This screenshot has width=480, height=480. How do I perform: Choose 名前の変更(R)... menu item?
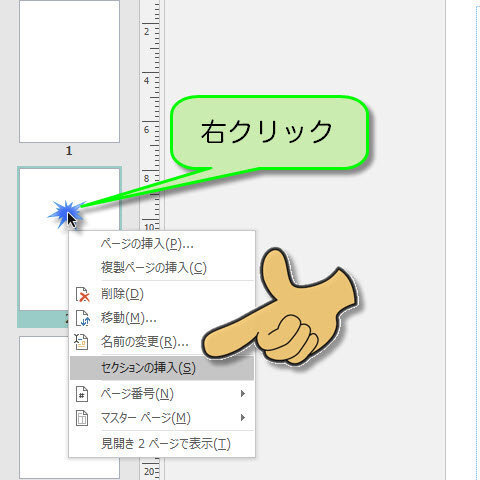pos(162,342)
